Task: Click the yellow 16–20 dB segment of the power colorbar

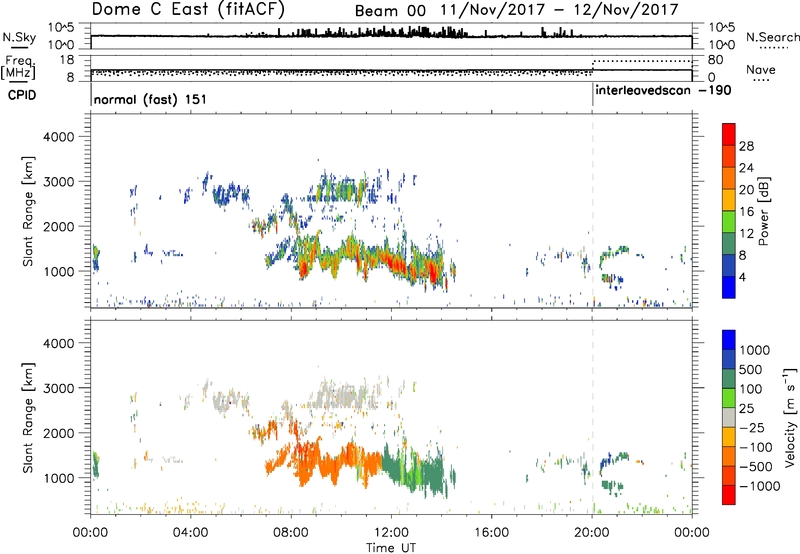Action: pos(729,200)
